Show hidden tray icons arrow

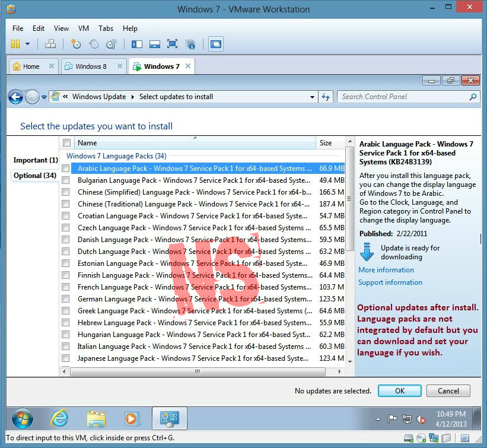[378, 420]
